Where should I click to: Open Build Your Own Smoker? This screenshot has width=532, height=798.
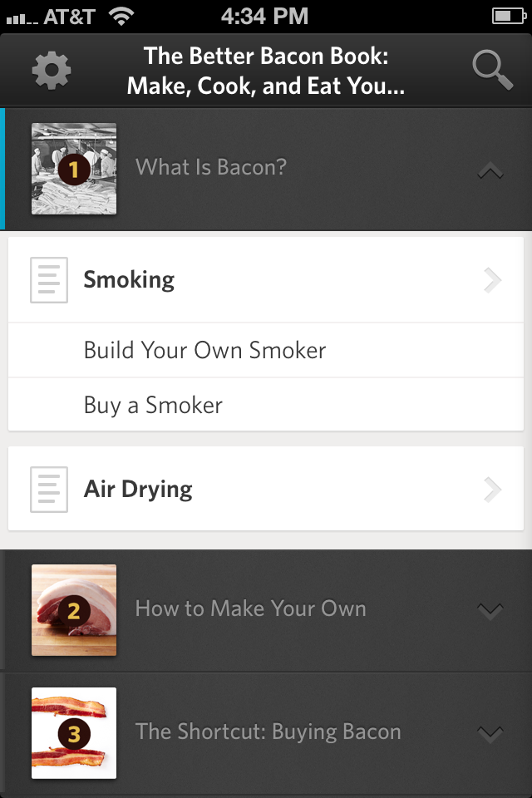click(266, 350)
